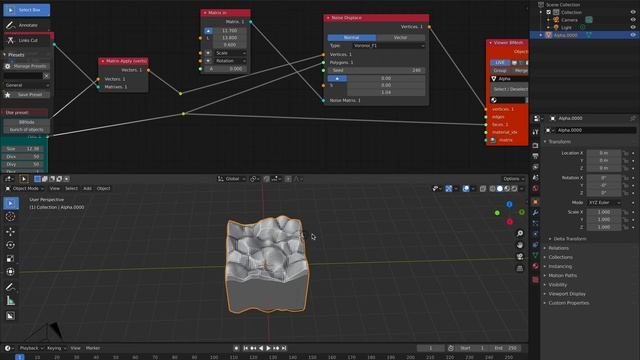Click the Annotate tool in node editor
Viewport: 640px width, 360px height.
pos(27,25)
